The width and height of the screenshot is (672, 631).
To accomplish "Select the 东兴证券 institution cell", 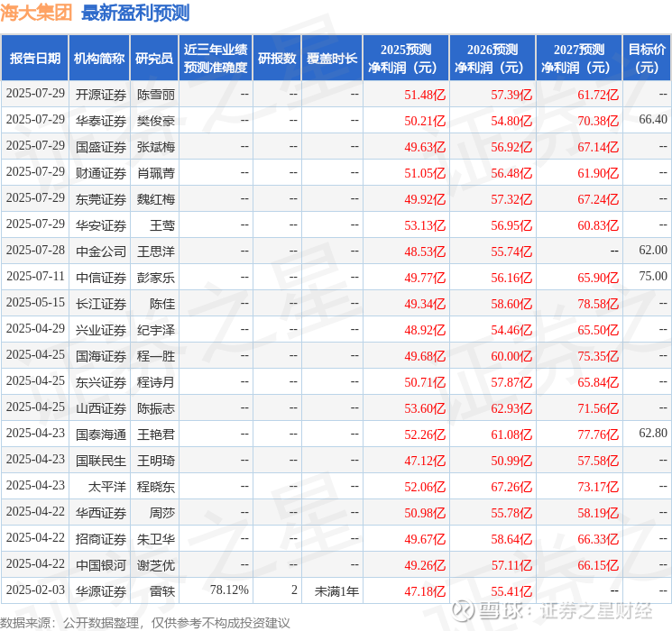I will point(101,382).
